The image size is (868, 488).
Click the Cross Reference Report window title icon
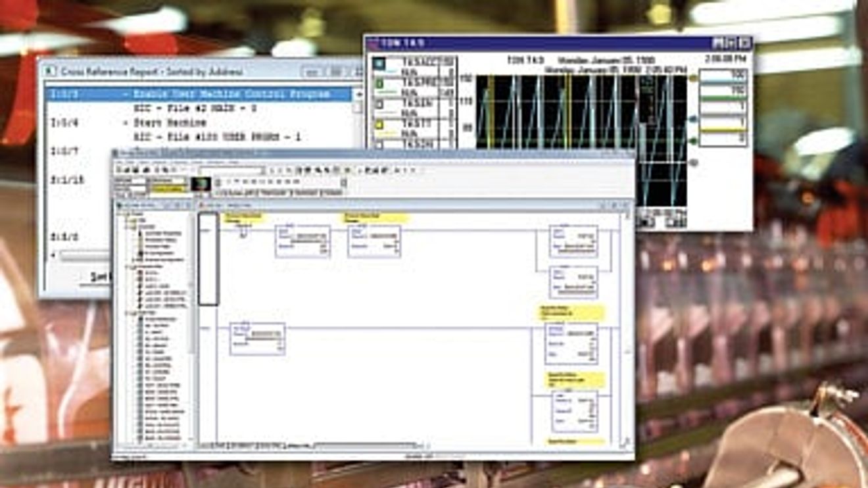[x=51, y=71]
